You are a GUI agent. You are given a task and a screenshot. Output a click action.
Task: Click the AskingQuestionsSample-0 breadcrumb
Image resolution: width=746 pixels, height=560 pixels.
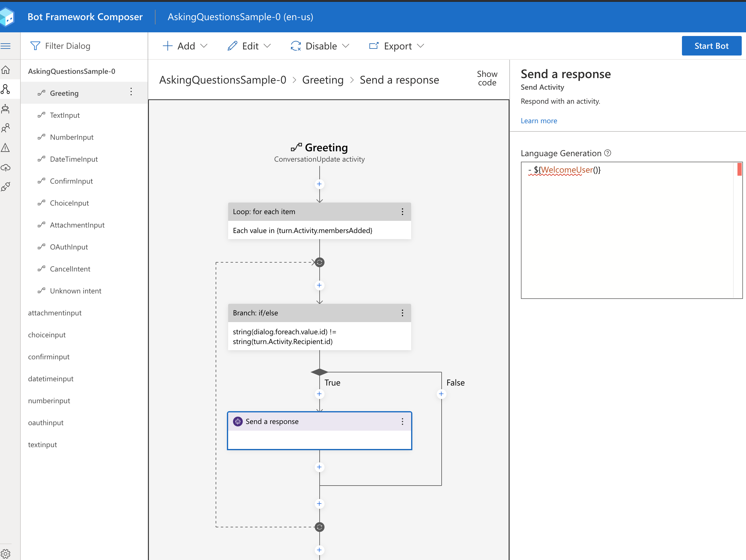tap(223, 80)
